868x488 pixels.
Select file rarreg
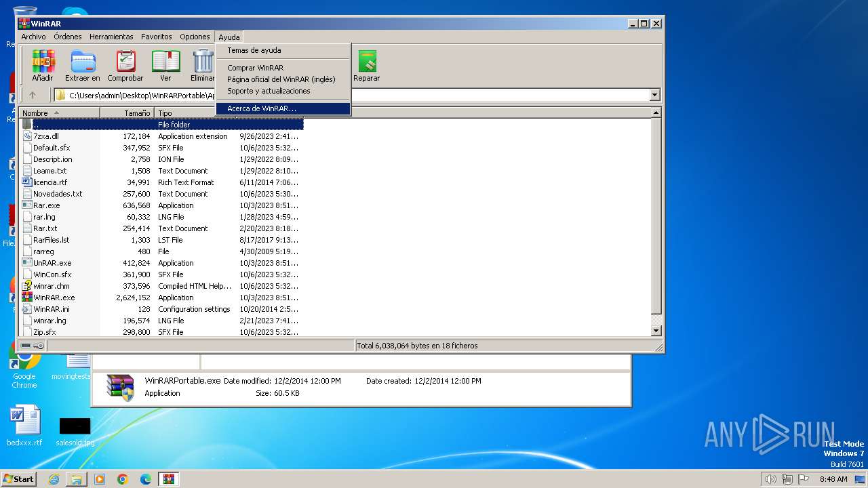(43, 251)
